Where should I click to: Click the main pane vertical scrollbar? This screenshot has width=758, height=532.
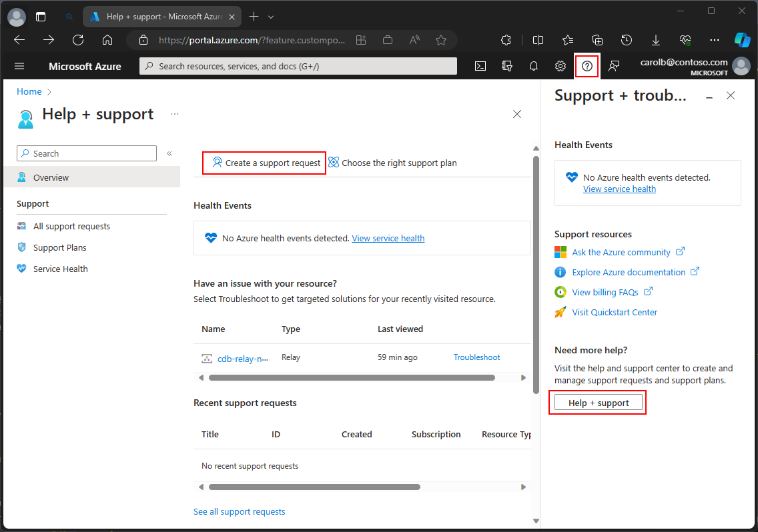point(536,275)
